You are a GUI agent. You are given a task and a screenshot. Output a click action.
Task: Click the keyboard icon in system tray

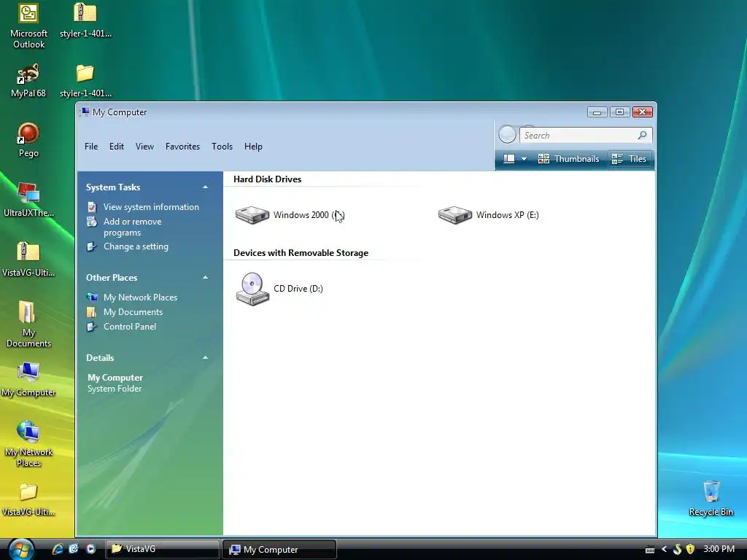[650, 550]
